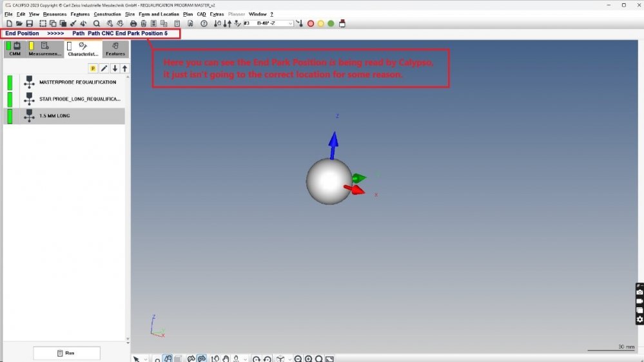
Task: Click the magnifier search icon in toolbar
Action: [x=96, y=24]
